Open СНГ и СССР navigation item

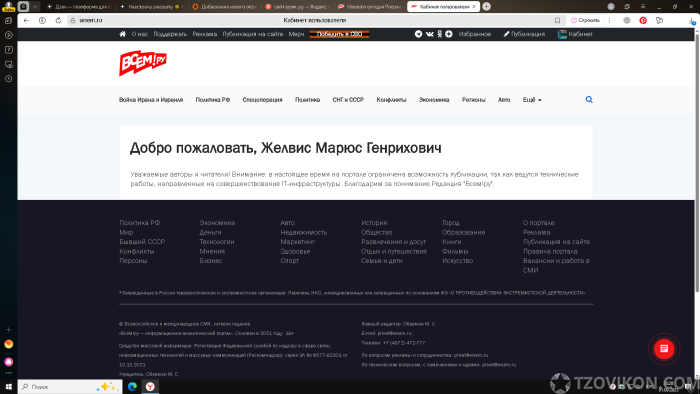click(x=348, y=100)
